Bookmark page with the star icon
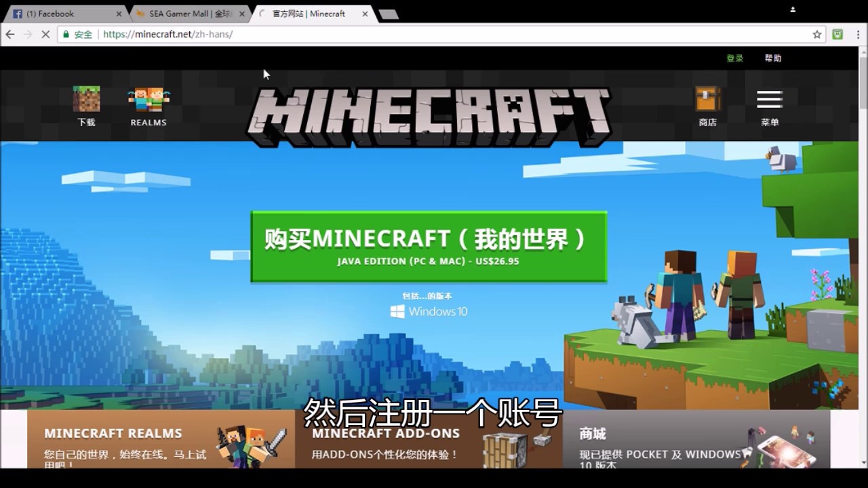The width and height of the screenshot is (868, 488). 817,35
